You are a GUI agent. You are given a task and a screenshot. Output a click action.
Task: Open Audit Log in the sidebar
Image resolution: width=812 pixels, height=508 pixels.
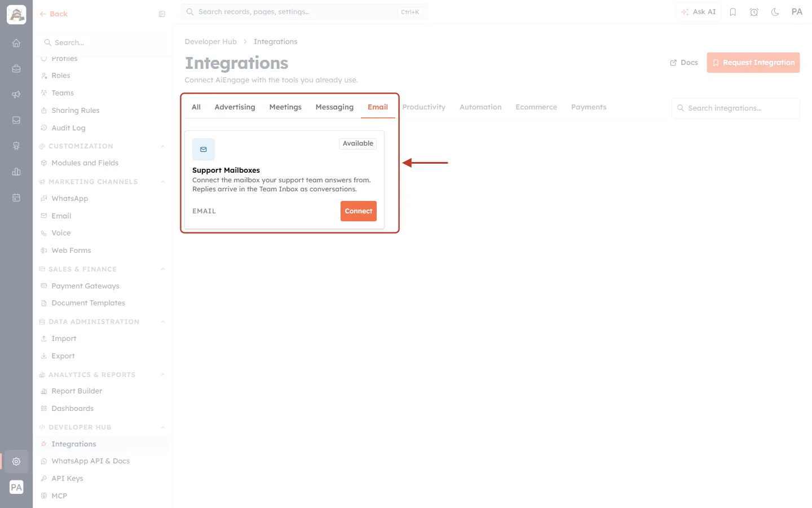click(x=68, y=128)
